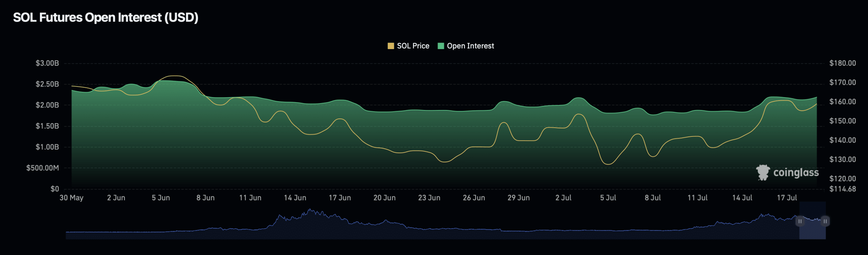Click the chart title SOL Futures Open Interest

pos(105,17)
